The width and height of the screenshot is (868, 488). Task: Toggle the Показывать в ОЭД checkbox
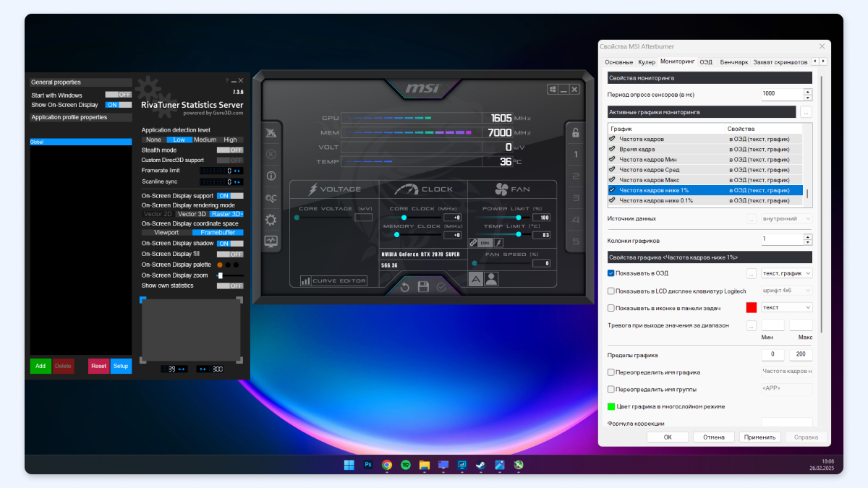click(611, 273)
